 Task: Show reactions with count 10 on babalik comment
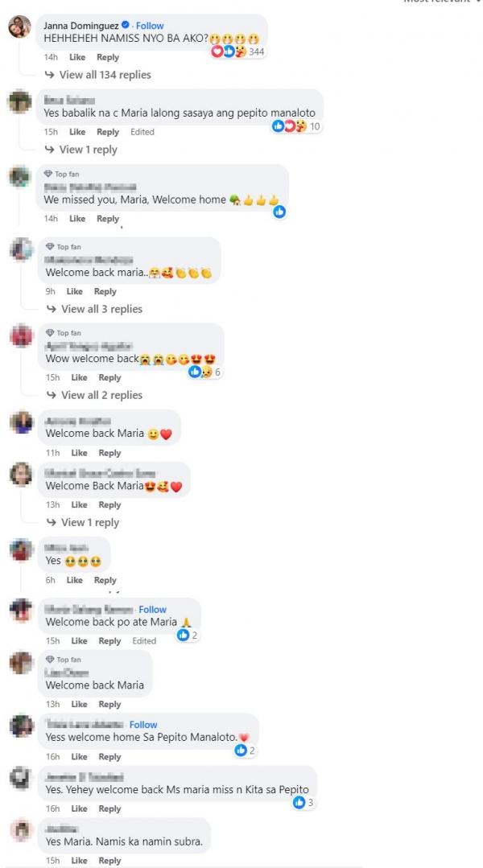point(296,126)
